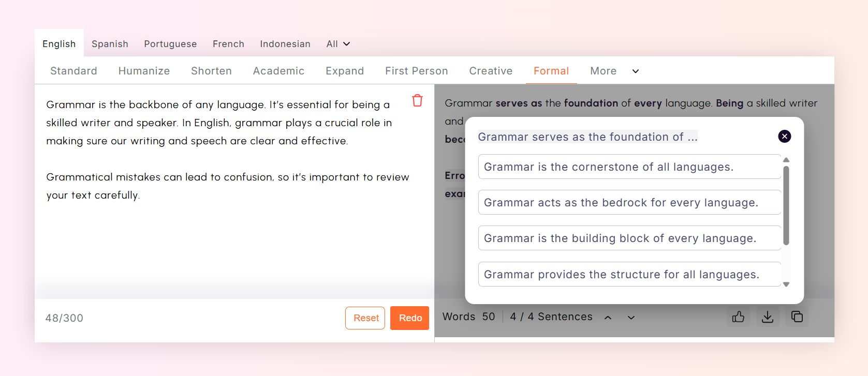
Task: Click the bold 'serves as' phrase in output
Action: (519, 103)
